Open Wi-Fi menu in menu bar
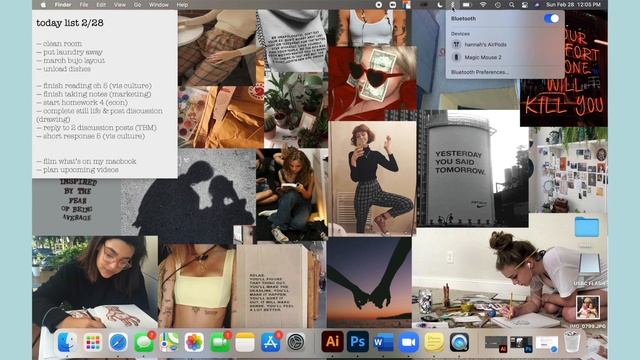The height and width of the screenshot is (360, 640). (483, 5)
